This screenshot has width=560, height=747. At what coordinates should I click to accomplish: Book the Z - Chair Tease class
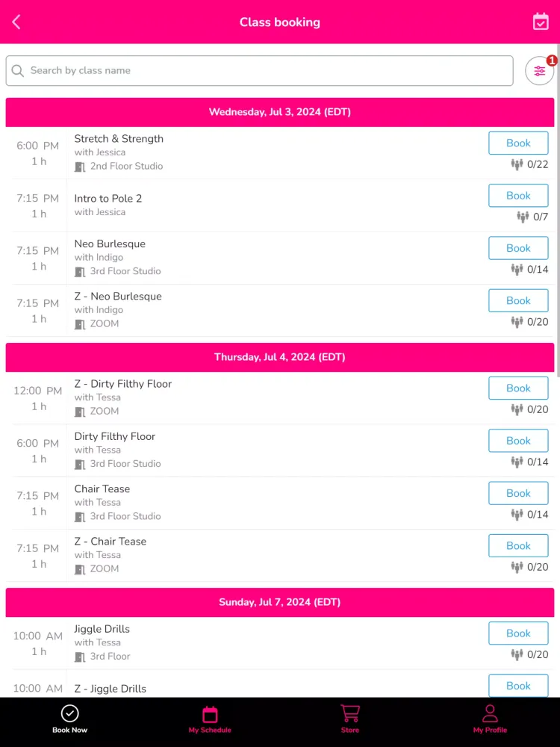click(x=518, y=545)
